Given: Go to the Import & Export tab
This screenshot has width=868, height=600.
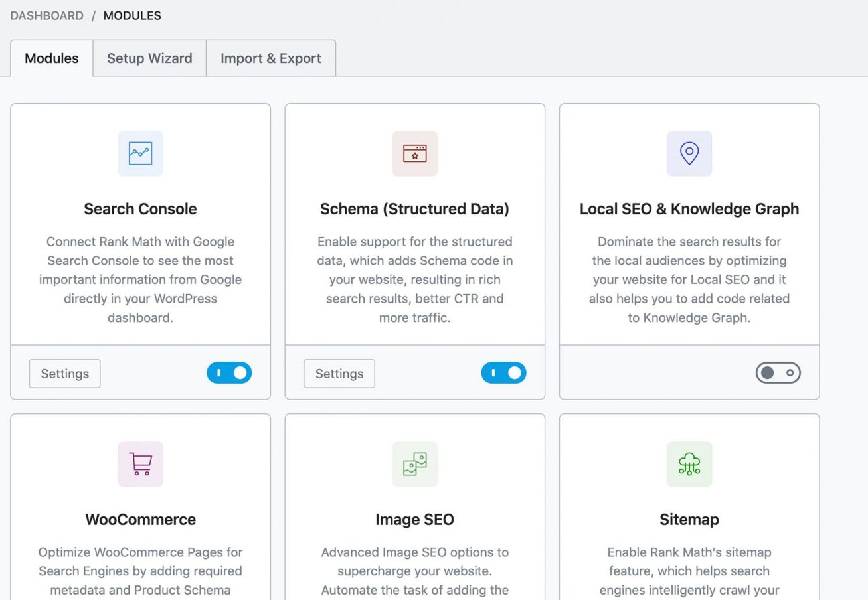Looking at the screenshot, I should coord(271,58).
